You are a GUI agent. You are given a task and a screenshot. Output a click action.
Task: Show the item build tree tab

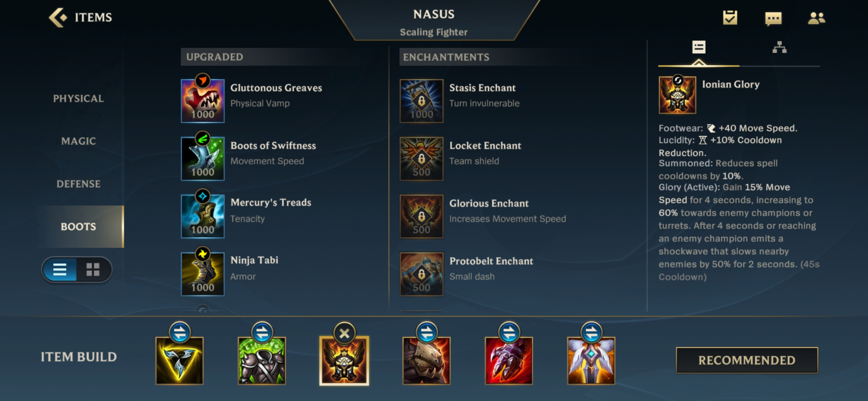click(779, 48)
